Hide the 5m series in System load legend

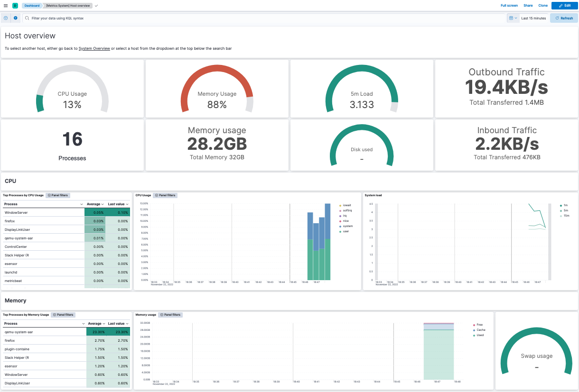565,210
